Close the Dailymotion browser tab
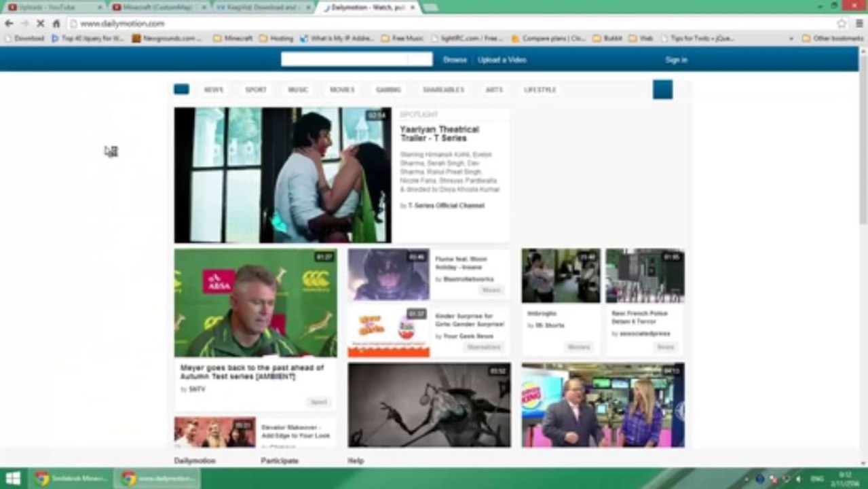Image resolution: width=868 pixels, height=489 pixels. click(412, 7)
